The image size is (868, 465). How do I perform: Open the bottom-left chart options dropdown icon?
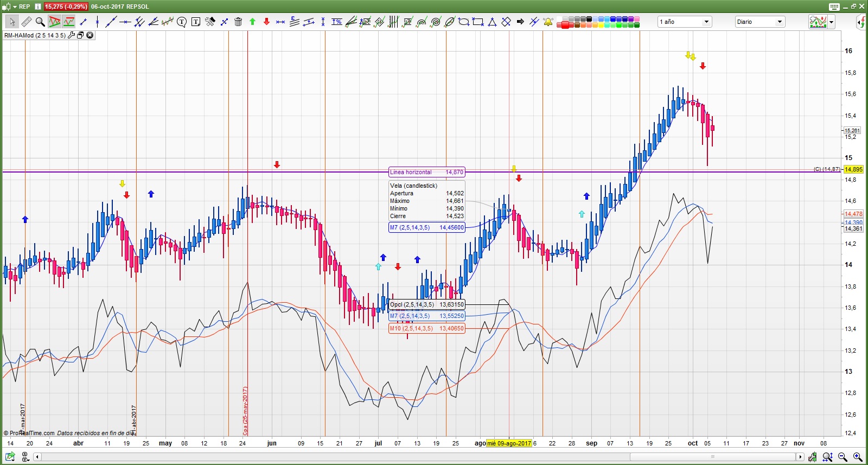coord(25,457)
